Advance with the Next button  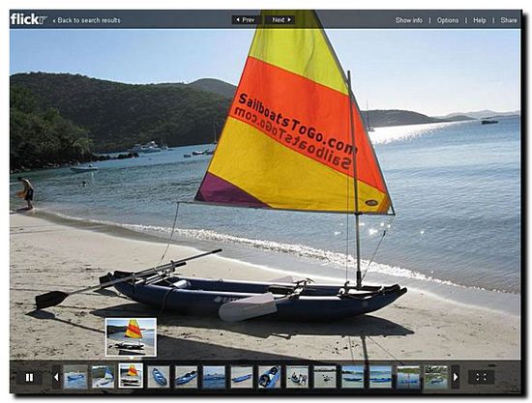coord(281,20)
